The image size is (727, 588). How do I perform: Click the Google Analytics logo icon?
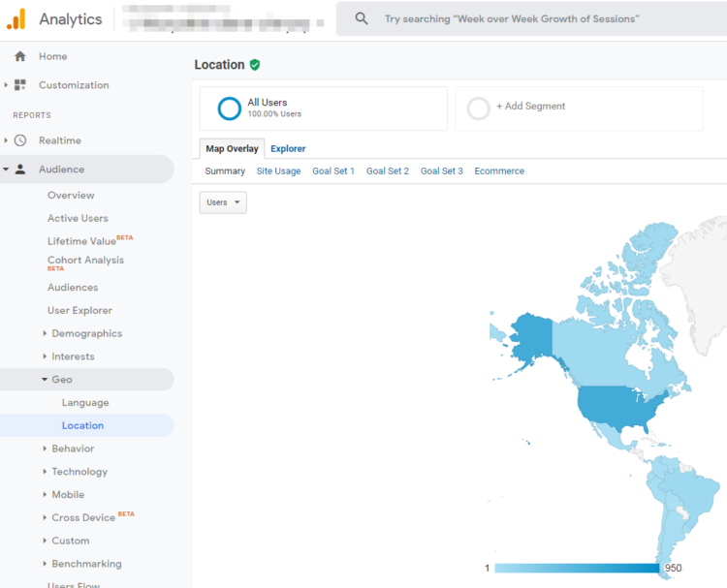(16, 18)
